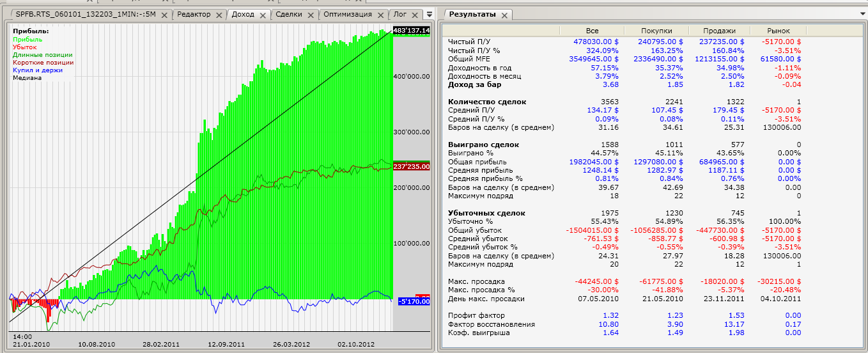Click the Купил и держи legend entry
868x353 pixels.
(x=38, y=70)
